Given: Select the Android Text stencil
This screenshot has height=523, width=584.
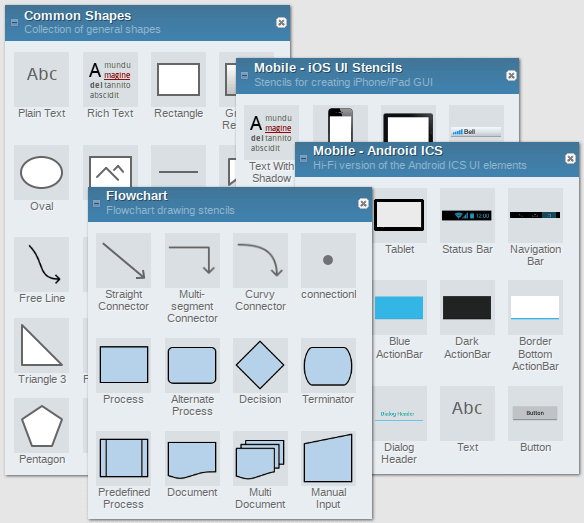Looking at the screenshot, I should point(467,413).
